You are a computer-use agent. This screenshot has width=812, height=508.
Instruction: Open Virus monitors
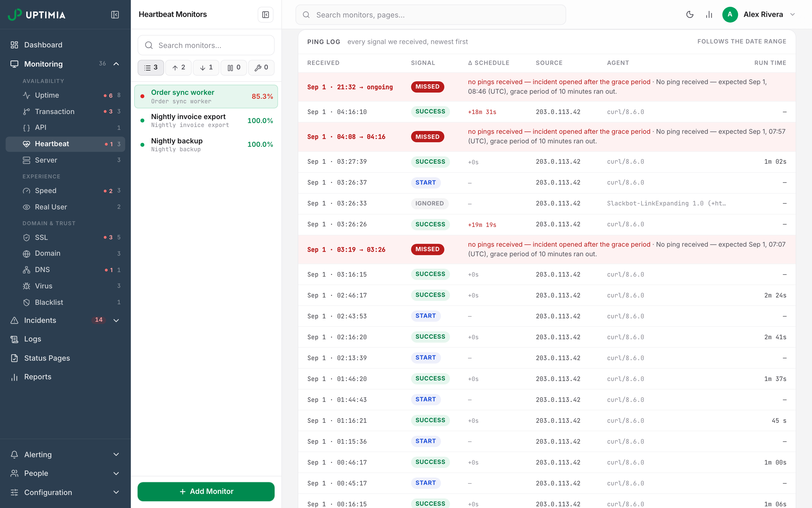pos(65,286)
